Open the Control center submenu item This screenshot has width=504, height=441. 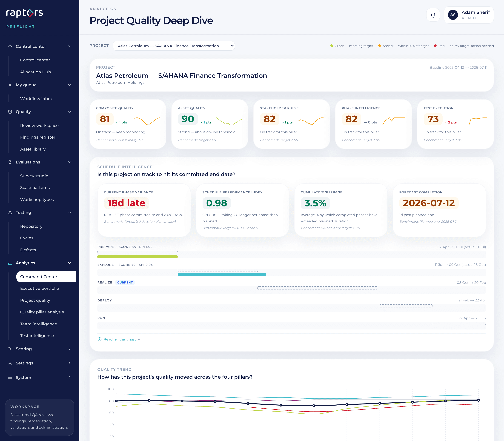(46, 60)
